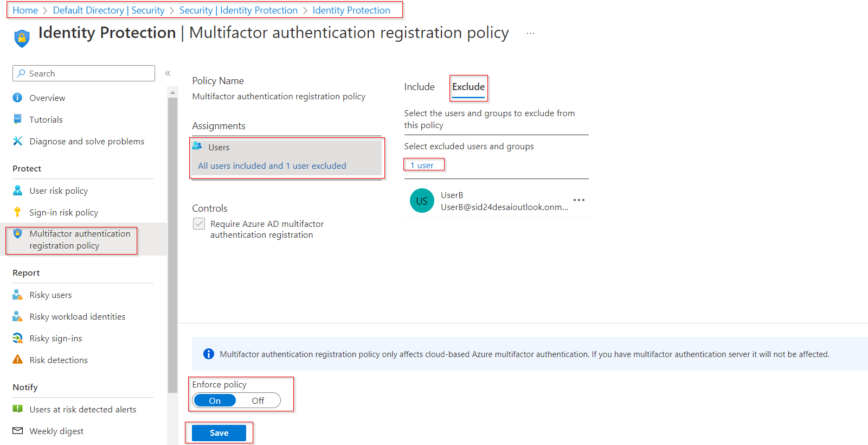The height and width of the screenshot is (445, 868).
Task: Click the Users at risk detected alerts icon
Action: pos(17,409)
